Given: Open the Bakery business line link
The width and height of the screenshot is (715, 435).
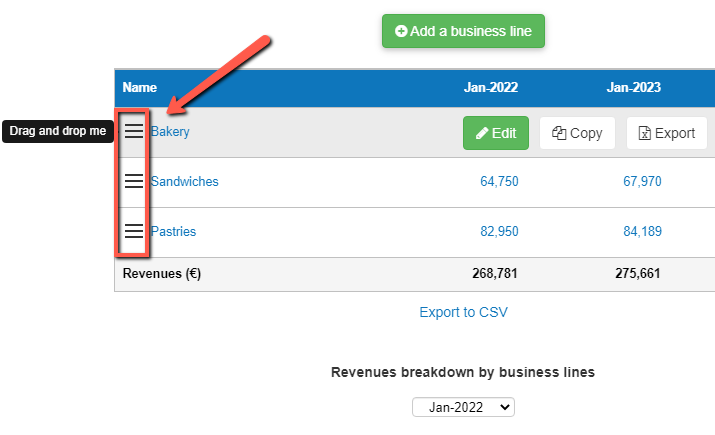Looking at the screenshot, I should tap(170, 132).
